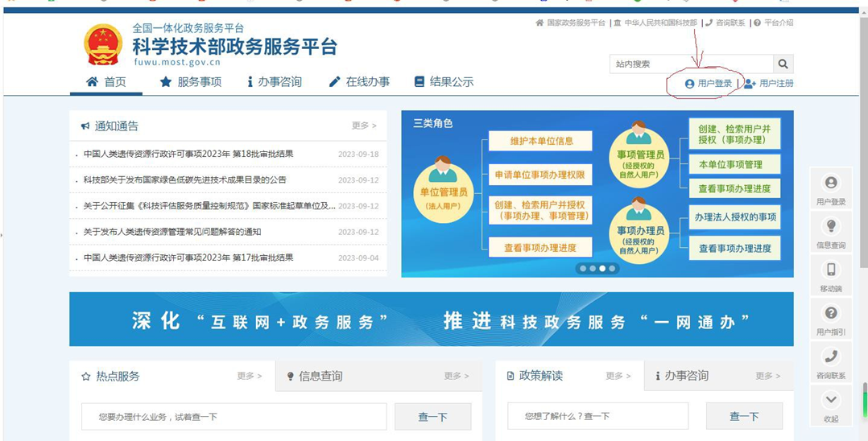This screenshot has width=868, height=441.
Task: Click the 三类角色 banner image
Action: (597, 194)
